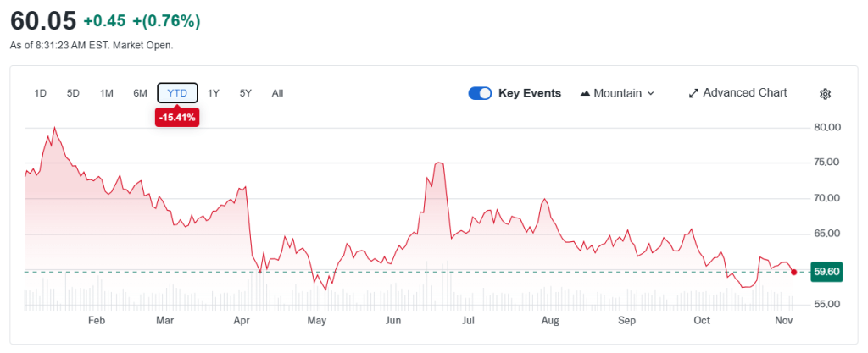Screen dimensions: 868x353
Task: Click the Aug label on the time axis
Action: (549, 321)
